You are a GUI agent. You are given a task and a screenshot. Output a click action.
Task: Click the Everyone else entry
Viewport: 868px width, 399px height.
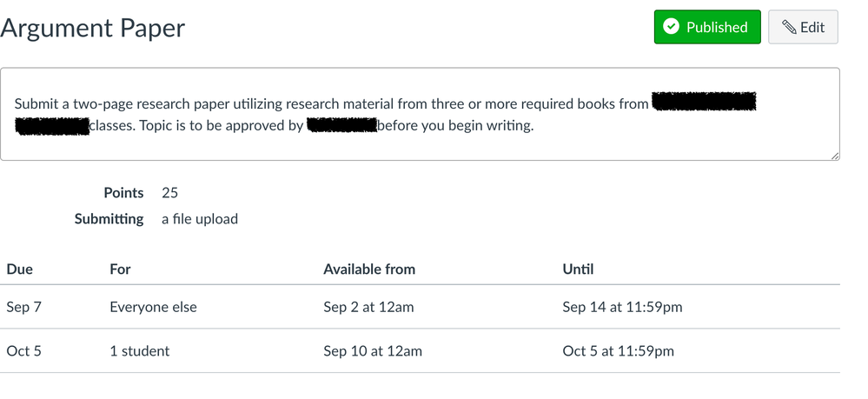click(153, 307)
